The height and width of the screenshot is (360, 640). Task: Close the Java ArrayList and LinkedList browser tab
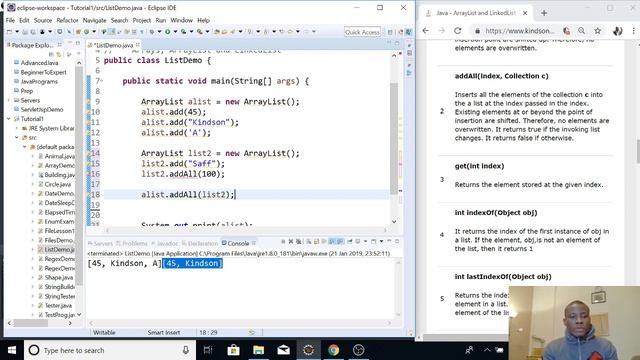pos(525,13)
